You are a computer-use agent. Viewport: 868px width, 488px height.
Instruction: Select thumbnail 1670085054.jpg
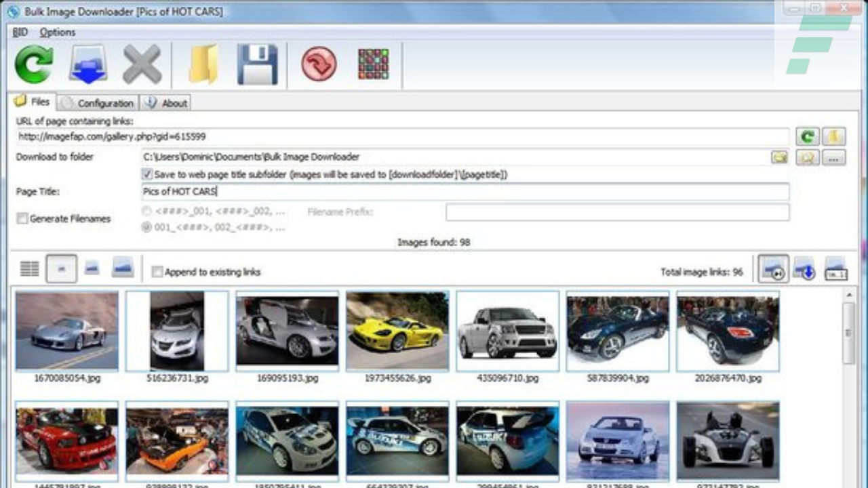(66, 331)
